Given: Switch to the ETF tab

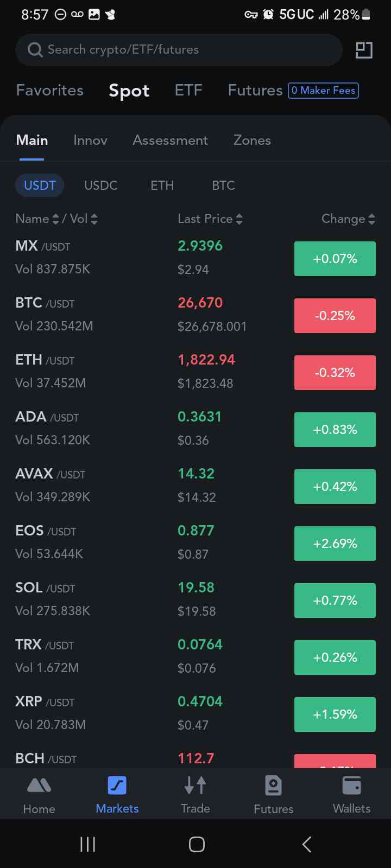Looking at the screenshot, I should click(188, 90).
